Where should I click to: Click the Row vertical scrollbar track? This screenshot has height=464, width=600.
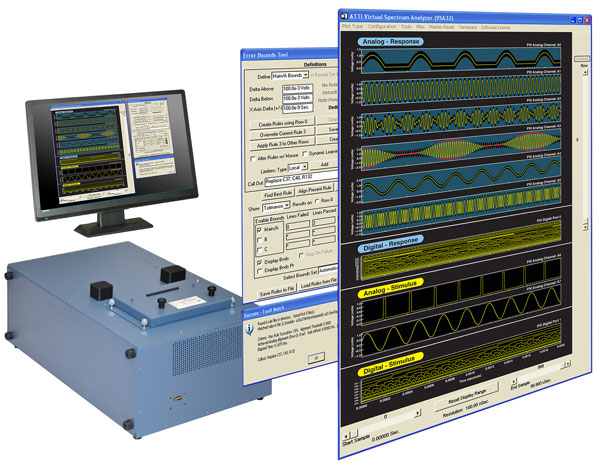585,149
